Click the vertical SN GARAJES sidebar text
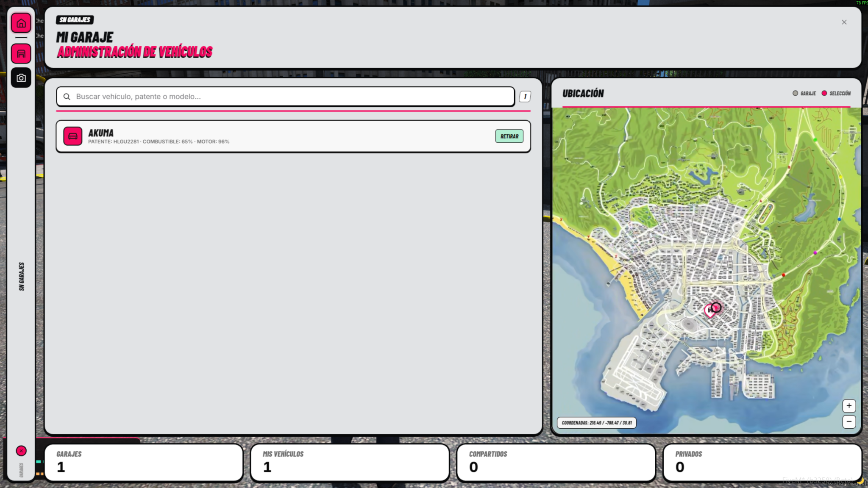 [22, 276]
